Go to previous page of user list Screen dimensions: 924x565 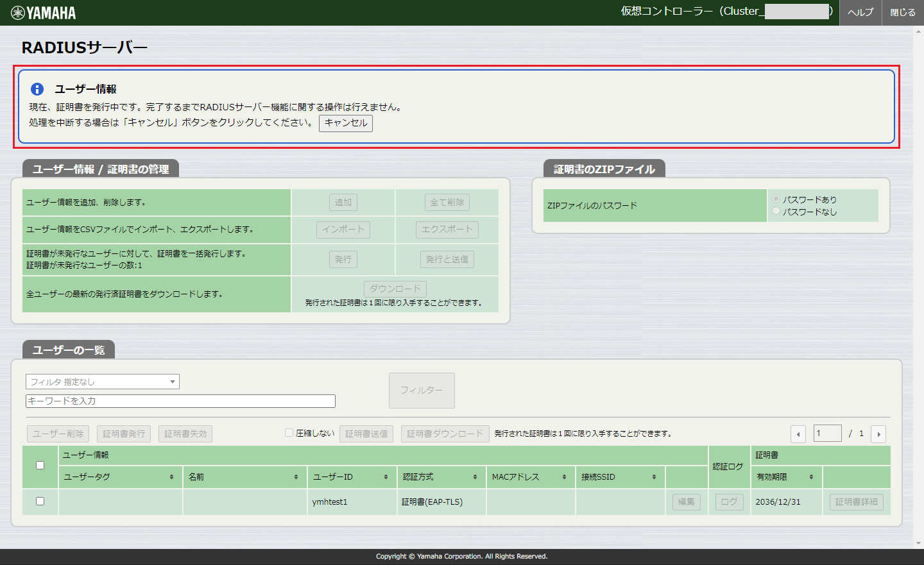click(x=798, y=434)
